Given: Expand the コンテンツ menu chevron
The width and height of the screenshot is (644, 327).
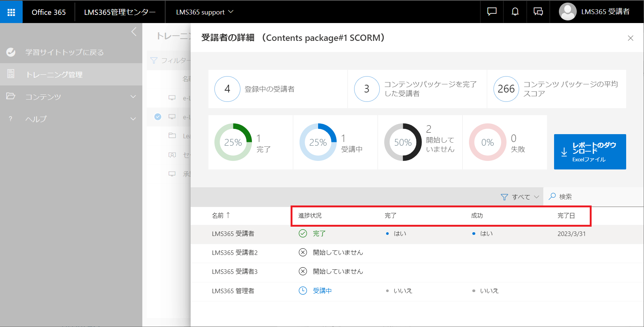Looking at the screenshot, I should pyautogui.click(x=133, y=97).
